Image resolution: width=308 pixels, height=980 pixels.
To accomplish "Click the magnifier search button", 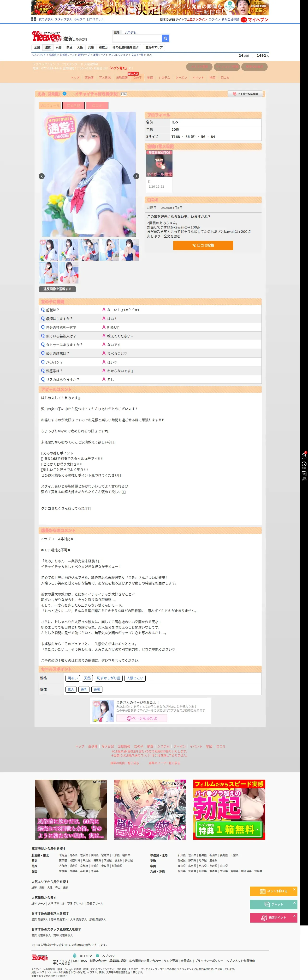I will point(165,38).
